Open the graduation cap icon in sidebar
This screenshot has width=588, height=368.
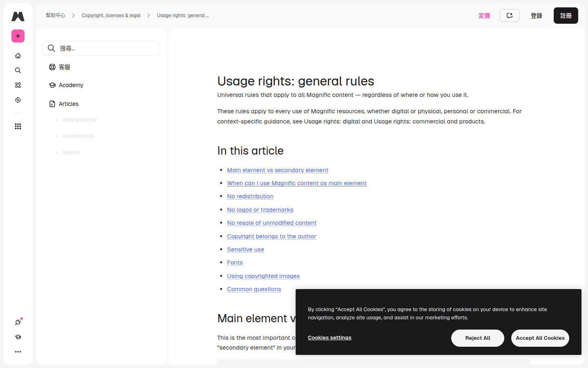click(18, 337)
